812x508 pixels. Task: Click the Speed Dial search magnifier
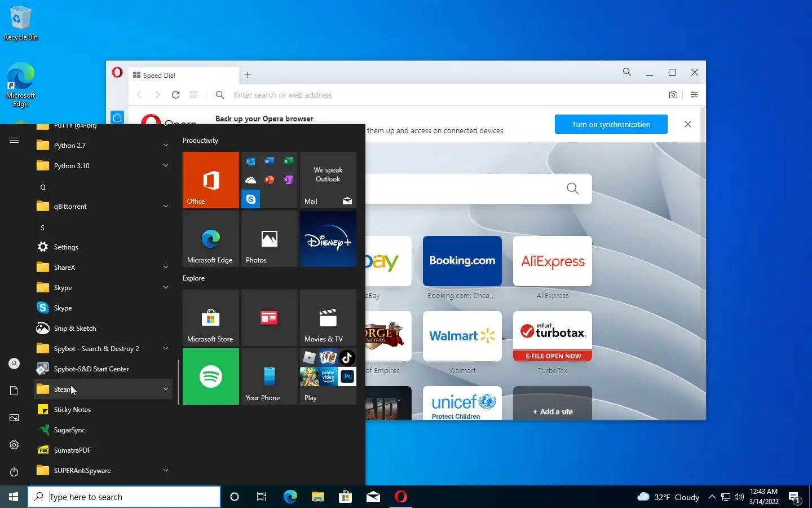point(572,189)
